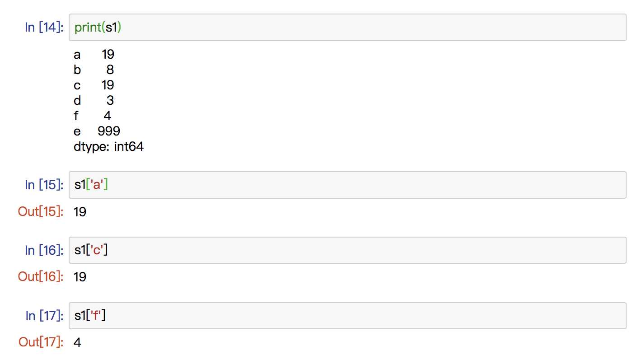Viewport: 637px width, 364px height.
Task: Focus the s1['f'] input cell
Action: coord(347,316)
